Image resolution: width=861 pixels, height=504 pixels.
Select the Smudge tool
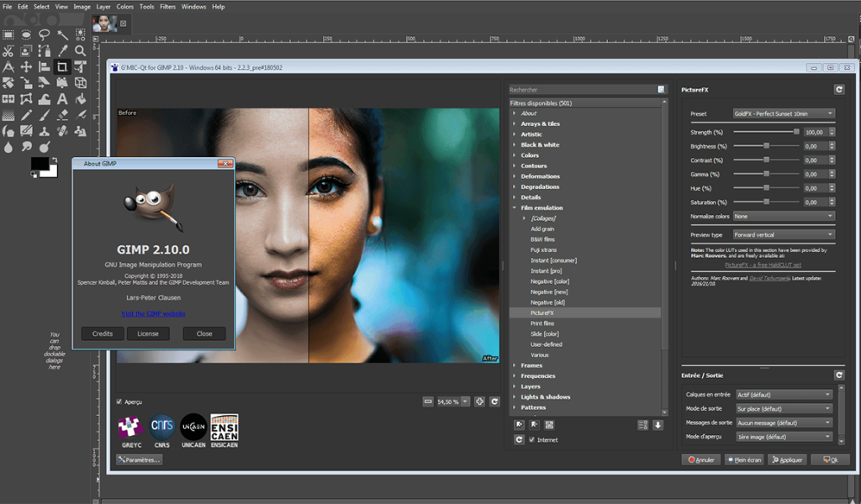(x=26, y=147)
